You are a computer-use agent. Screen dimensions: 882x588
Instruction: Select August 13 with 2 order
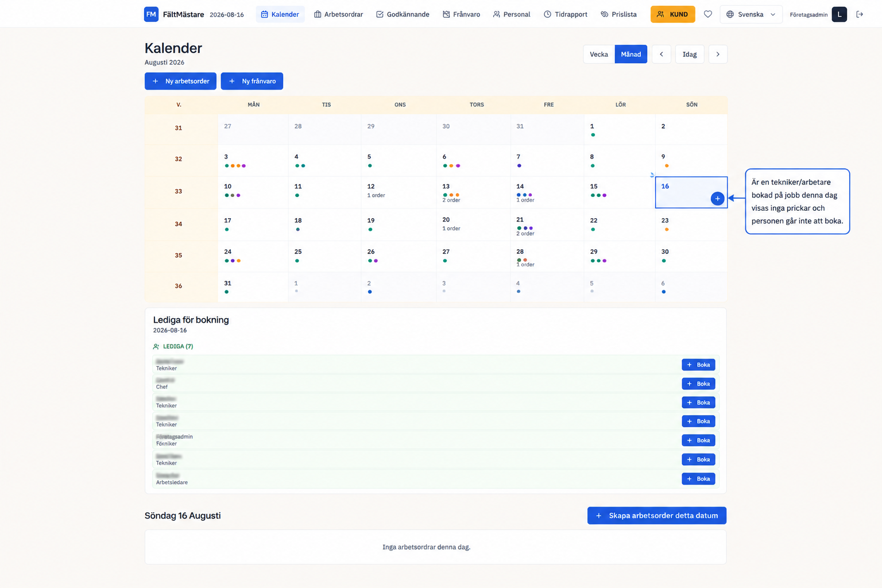[474, 192]
